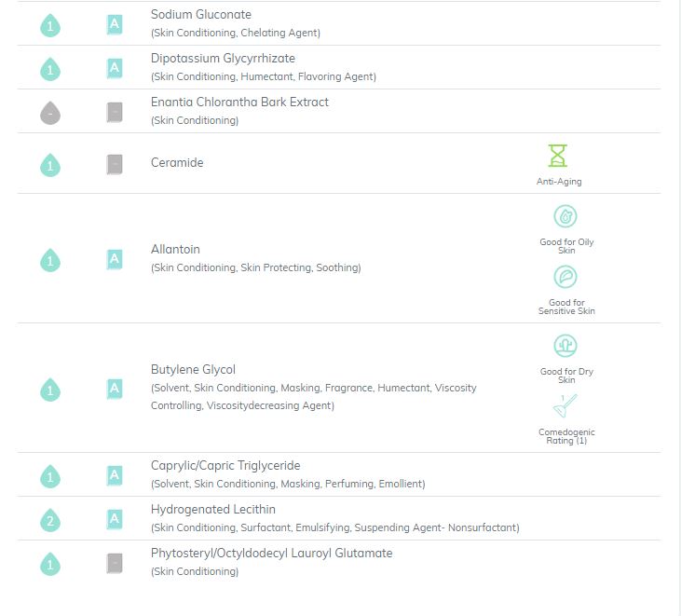
Task: Open the Dipotassium Glycyrrhizate ingredient page
Action: (x=223, y=58)
